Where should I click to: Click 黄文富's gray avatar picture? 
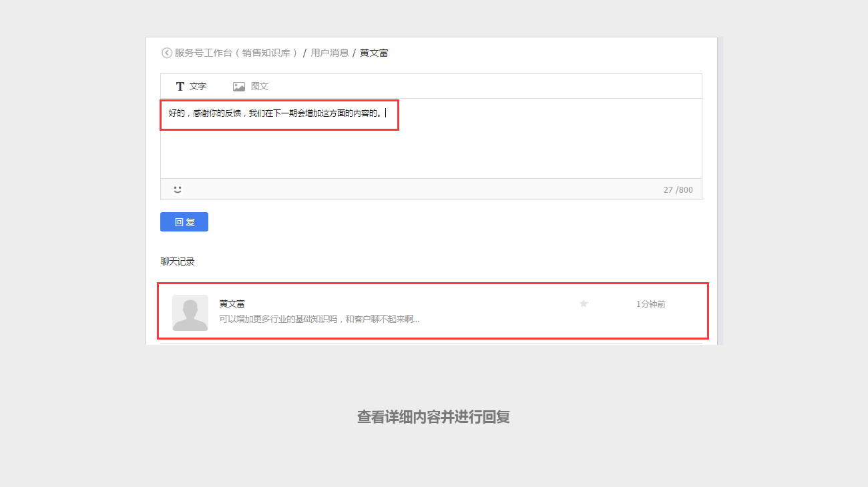coord(190,312)
